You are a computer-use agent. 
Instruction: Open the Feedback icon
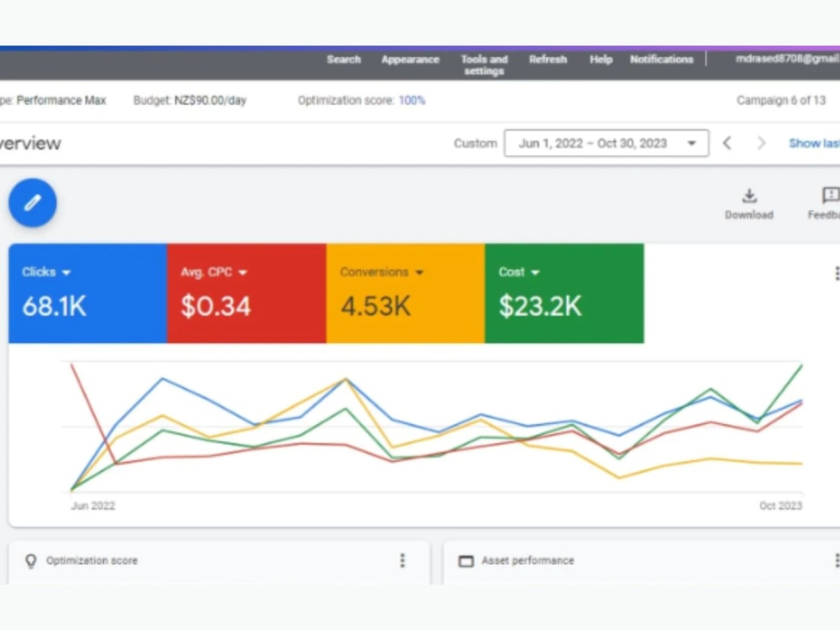pos(831,196)
